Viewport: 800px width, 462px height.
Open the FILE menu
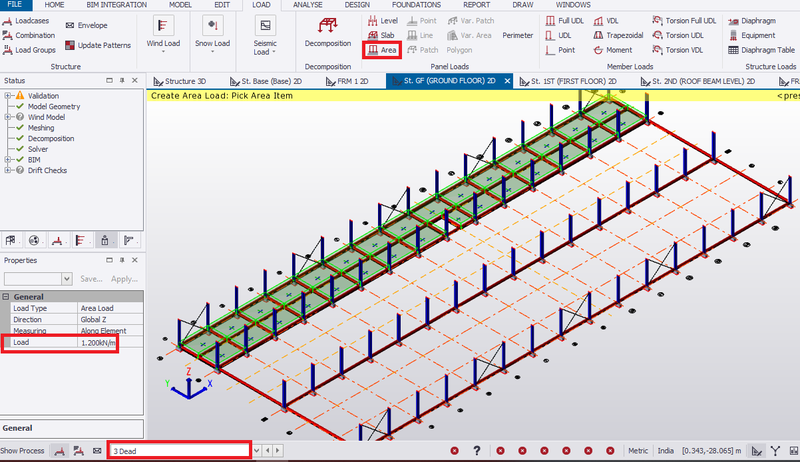click(x=15, y=5)
